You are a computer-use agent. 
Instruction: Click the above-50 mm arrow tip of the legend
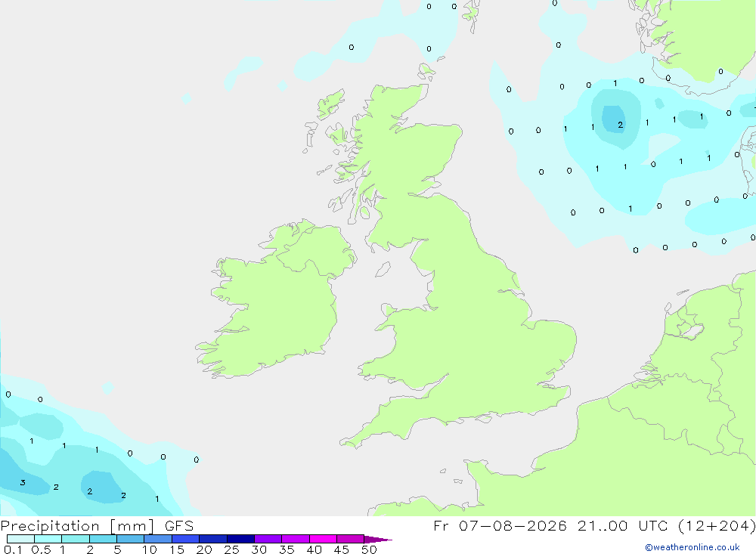click(377, 539)
